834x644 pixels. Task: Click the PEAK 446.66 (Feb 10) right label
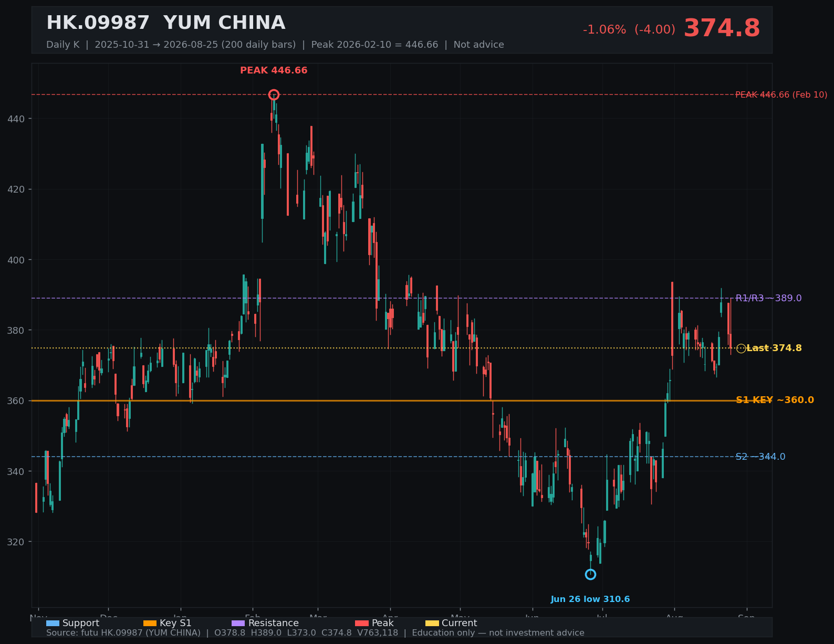pos(781,95)
